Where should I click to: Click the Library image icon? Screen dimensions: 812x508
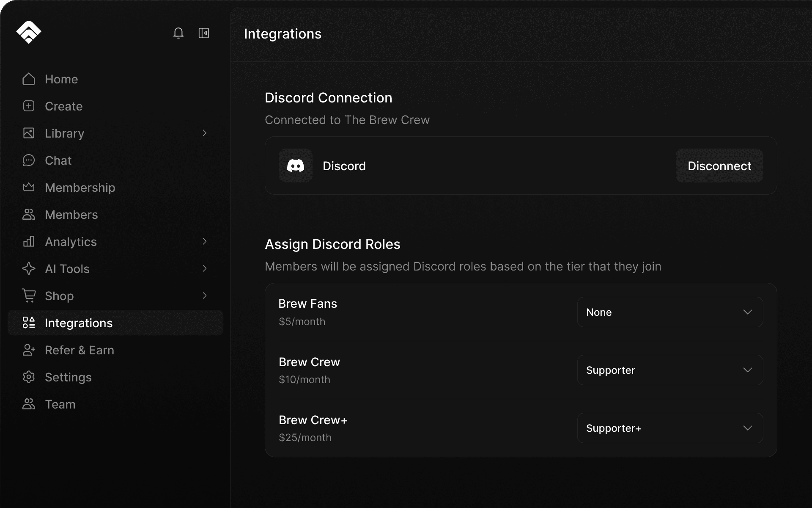click(x=29, y=133)
